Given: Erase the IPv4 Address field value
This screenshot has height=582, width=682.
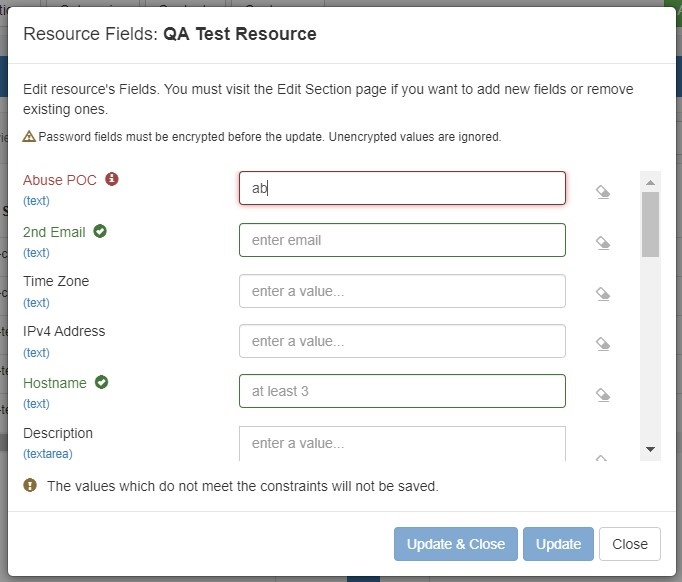Looking at the screenshot, I should 603,343.
